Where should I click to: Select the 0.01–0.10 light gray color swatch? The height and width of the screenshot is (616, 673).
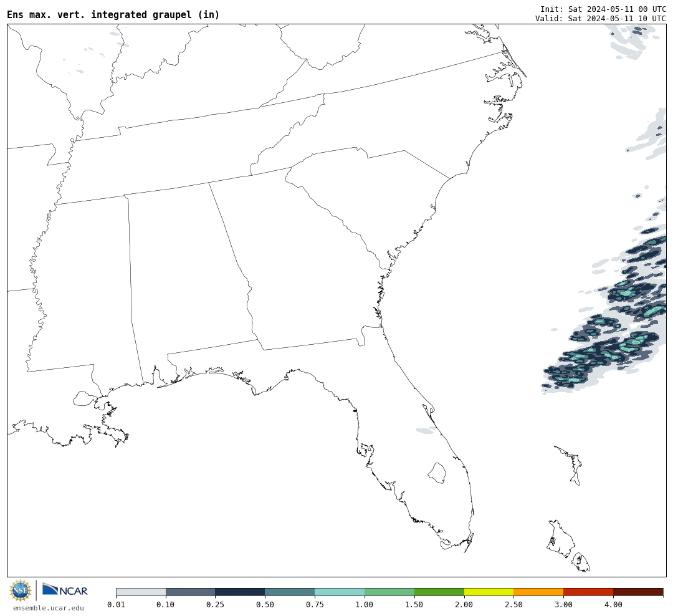pos(141,592)
